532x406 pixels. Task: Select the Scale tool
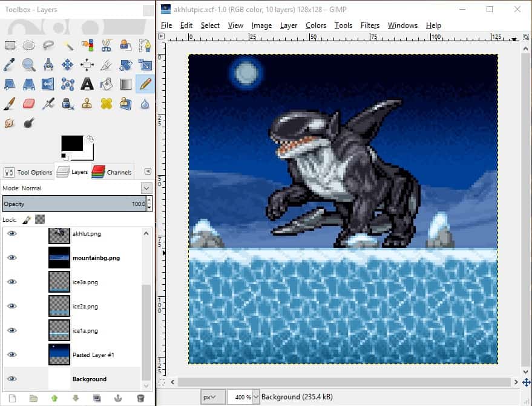[145, 65]
